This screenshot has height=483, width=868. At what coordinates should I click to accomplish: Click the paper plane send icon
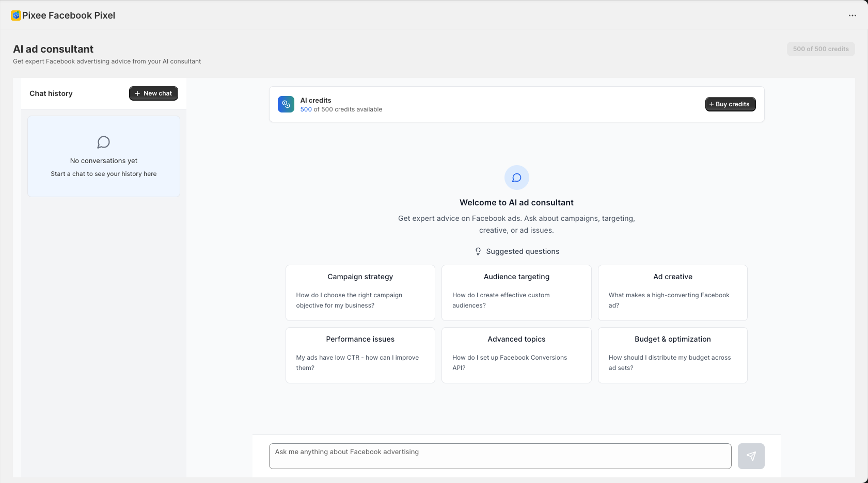click(751, 456)
